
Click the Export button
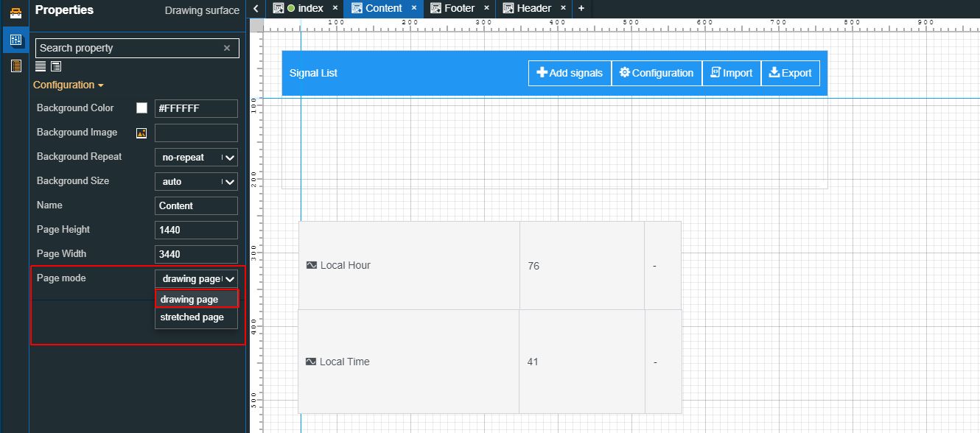coord(790,73)
